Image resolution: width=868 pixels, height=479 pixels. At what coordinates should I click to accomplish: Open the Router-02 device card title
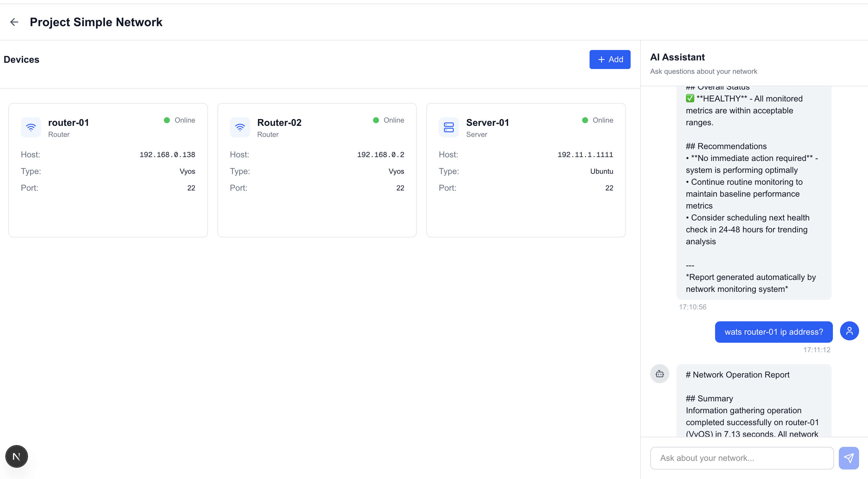pyautogui.click(x=279, y=122)
